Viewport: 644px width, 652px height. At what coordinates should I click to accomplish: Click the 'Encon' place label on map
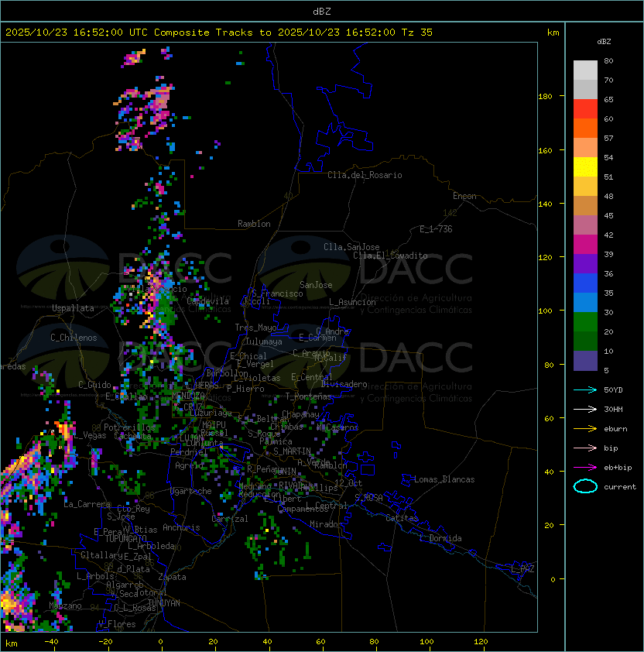point(464,196)
